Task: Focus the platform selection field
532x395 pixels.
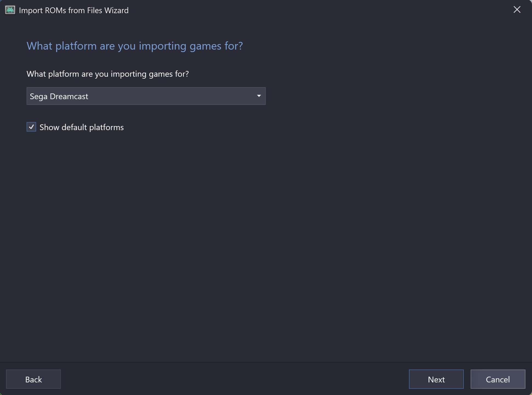Action: 146,96
